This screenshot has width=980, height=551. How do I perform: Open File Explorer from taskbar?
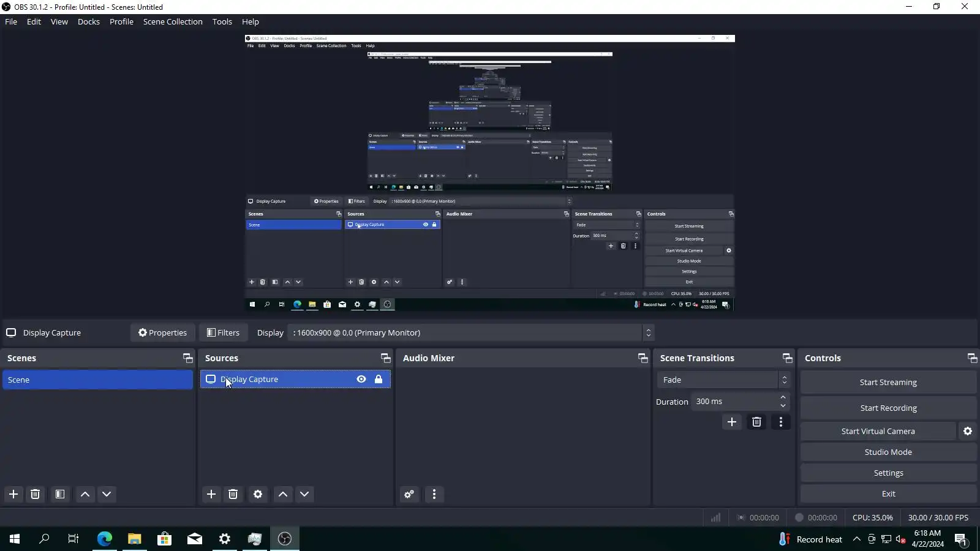click(135, 539)
